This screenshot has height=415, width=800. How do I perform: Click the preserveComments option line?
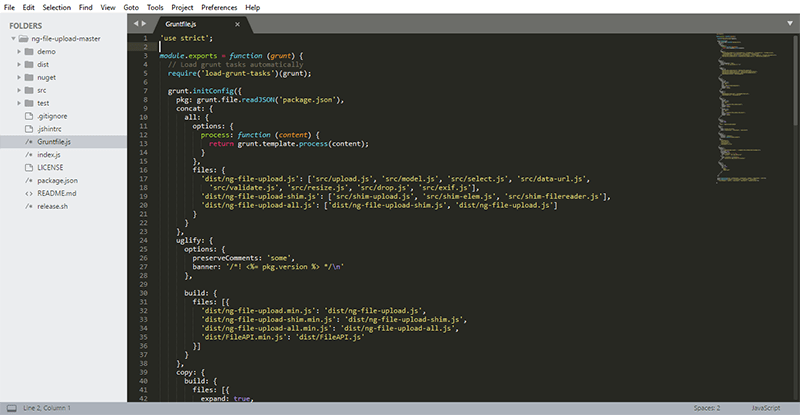(243, 258)
